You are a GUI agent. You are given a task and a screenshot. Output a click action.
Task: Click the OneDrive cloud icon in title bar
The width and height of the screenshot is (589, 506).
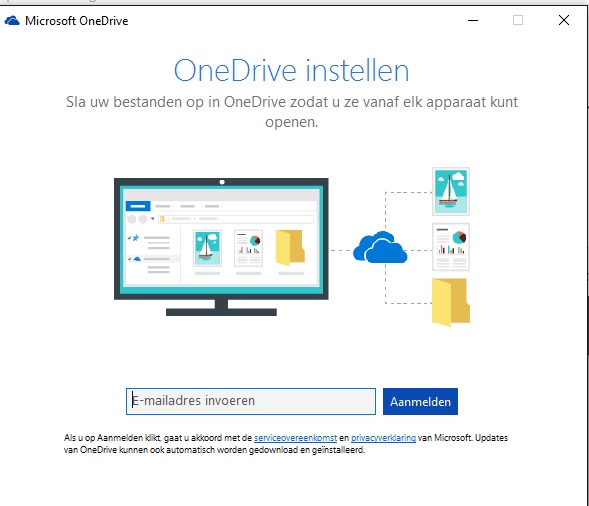[12, 20]
